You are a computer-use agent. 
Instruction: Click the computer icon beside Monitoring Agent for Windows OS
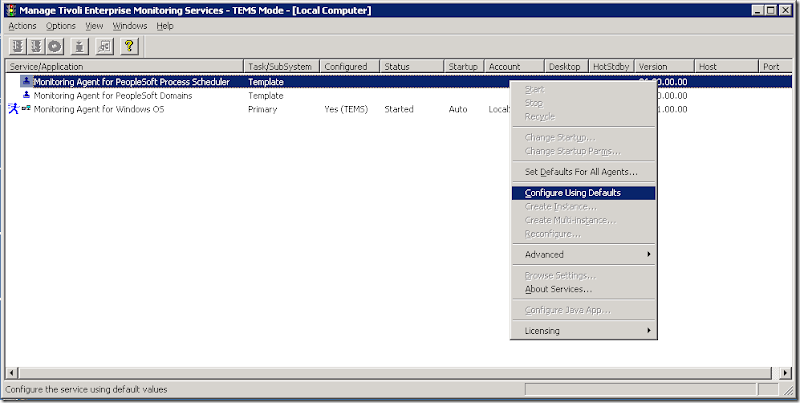26,108
